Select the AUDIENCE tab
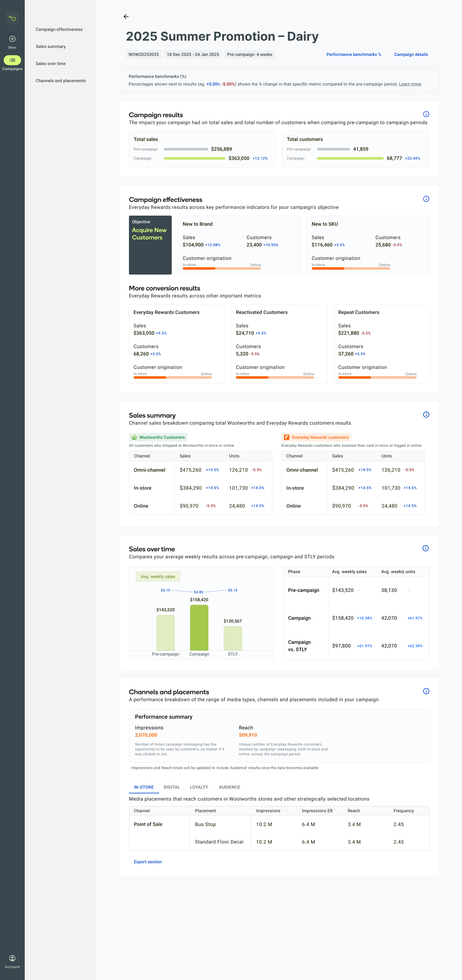 [x=229, y=787]
